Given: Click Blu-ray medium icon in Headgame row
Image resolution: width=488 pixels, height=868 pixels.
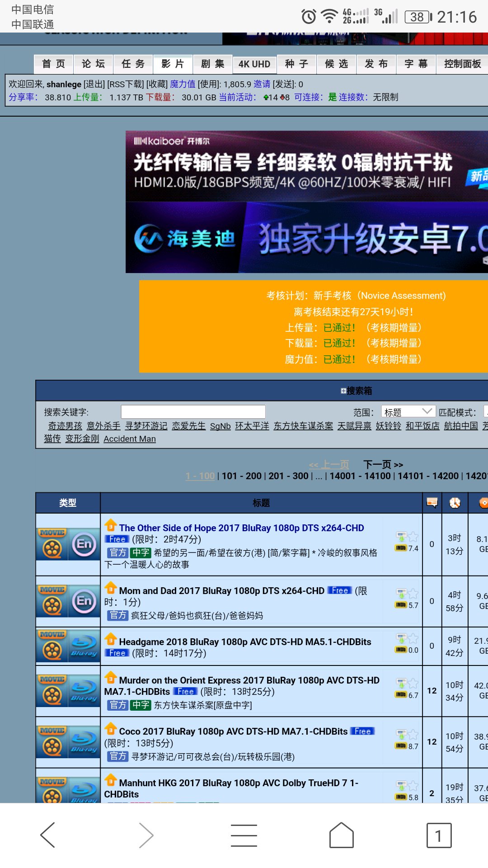Looking at the screenshot, I should (x=84, y=646).
